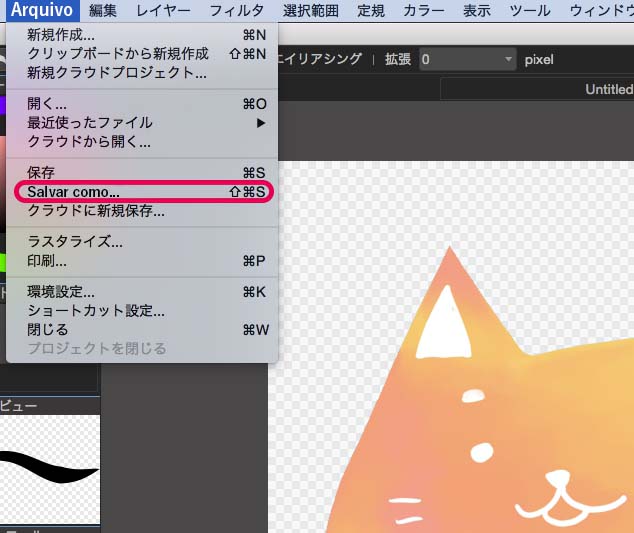Open the 選択範囲 menu
The height and width of the screenshot is (533, 634).
311,11
